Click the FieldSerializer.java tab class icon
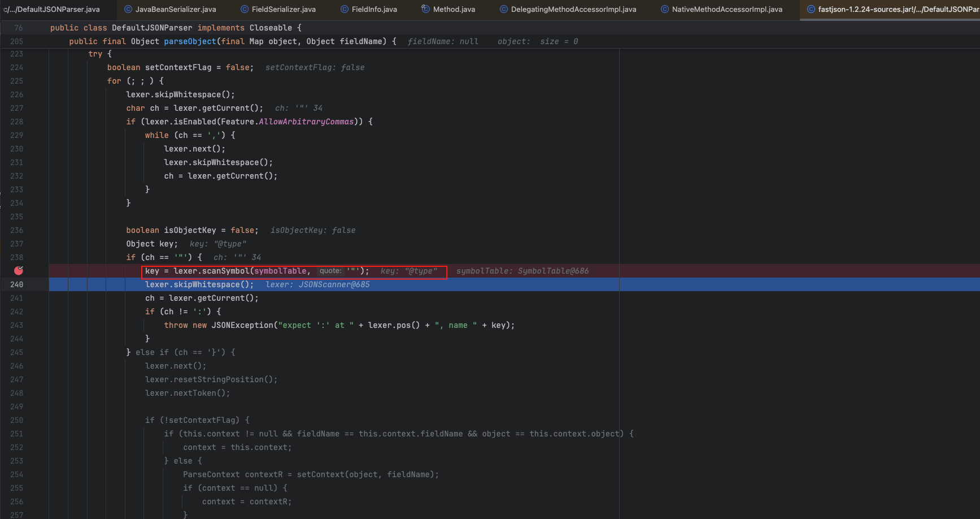Image resolution: width=980 pixels, height=519 pixels. tap(245, 9)
